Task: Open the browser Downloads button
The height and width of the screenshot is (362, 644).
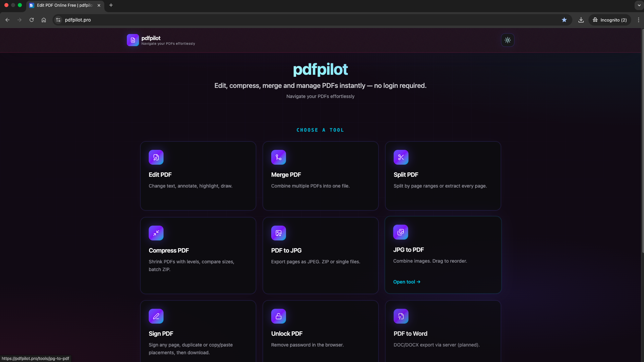Action: click(580, 20)
